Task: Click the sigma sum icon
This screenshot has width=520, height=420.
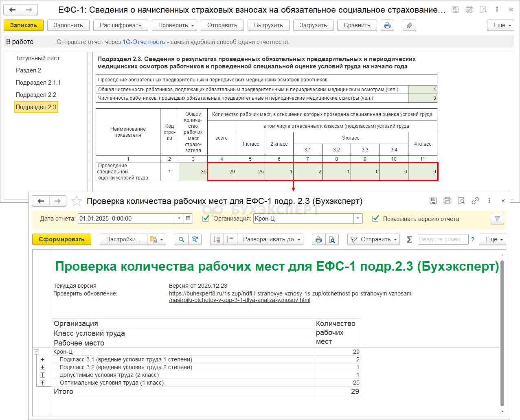Action: click(410, 240)
